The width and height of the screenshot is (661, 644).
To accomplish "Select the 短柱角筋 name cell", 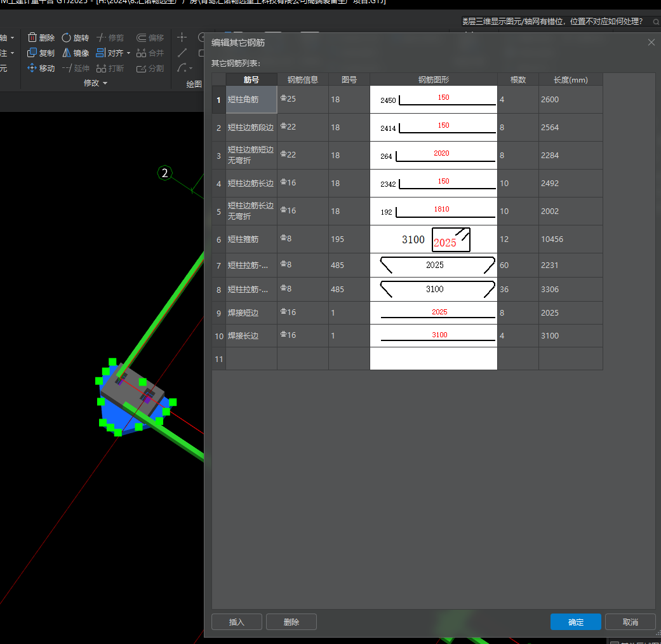I will [251, 100].
